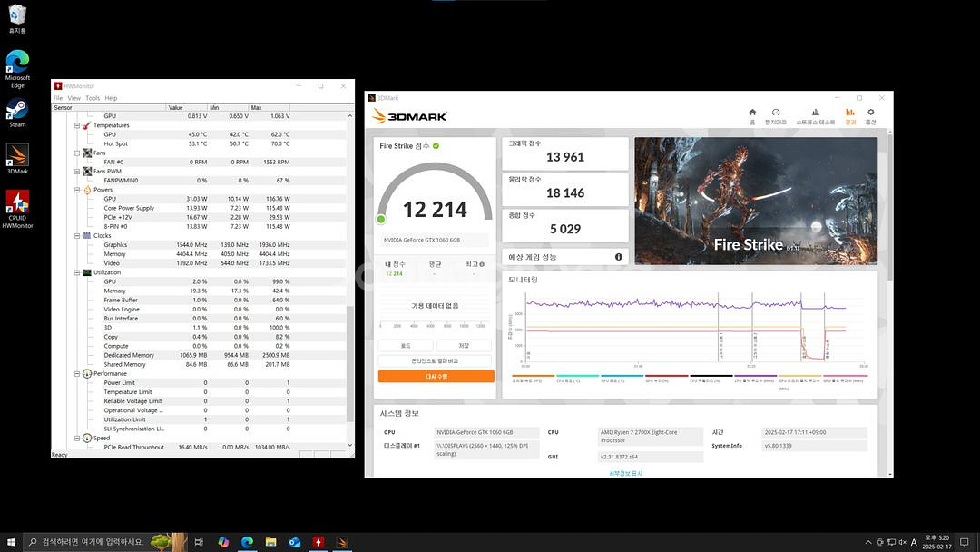Click the orange 다시 수행 run again button
This screenshot has height=552, width=980.
coord(436,377)
